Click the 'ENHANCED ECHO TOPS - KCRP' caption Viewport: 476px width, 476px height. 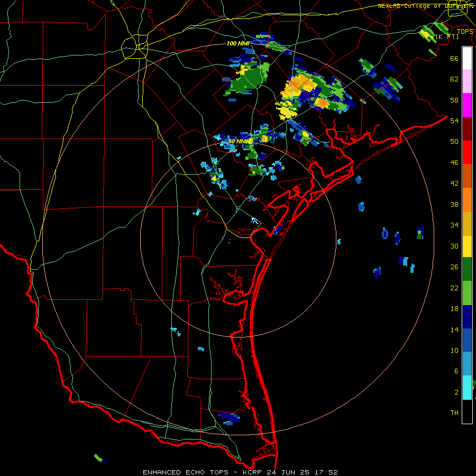coord(203,472)
